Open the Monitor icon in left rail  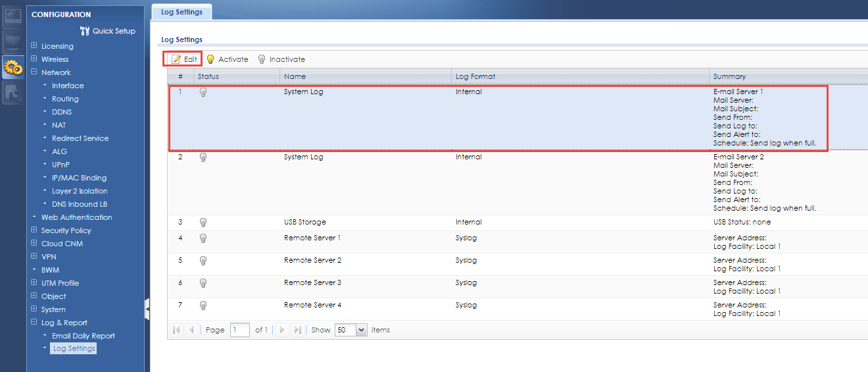(x=12, y=41)
